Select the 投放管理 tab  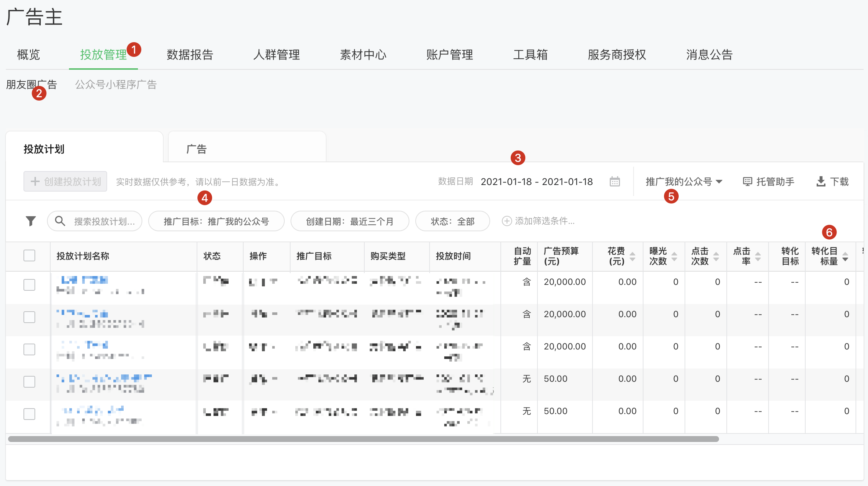pyautogui.click(x=103, y=55)
